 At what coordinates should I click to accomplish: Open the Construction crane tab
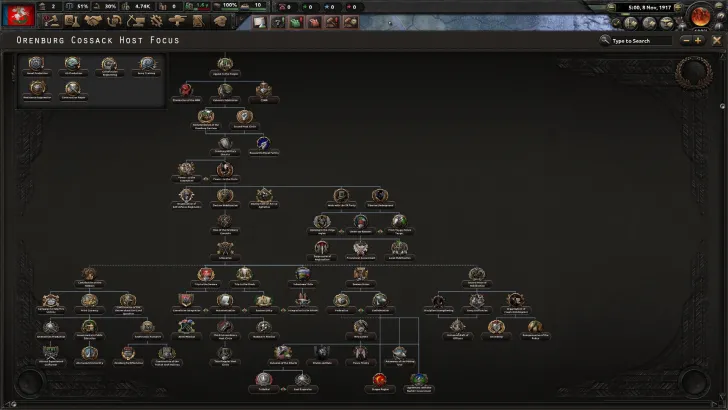[x=135, y=21]
